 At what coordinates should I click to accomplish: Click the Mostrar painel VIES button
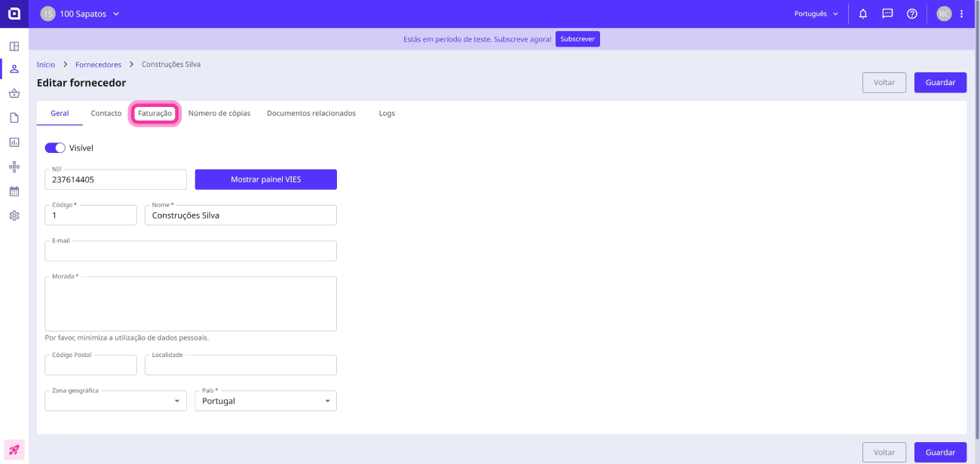(266, 179)
